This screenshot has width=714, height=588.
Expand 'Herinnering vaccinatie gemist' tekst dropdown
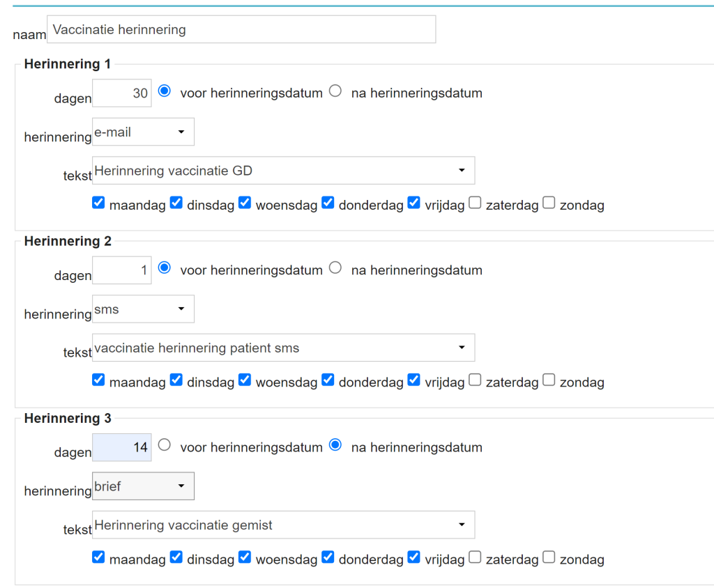pyautogui.click(x=283, y=525)
